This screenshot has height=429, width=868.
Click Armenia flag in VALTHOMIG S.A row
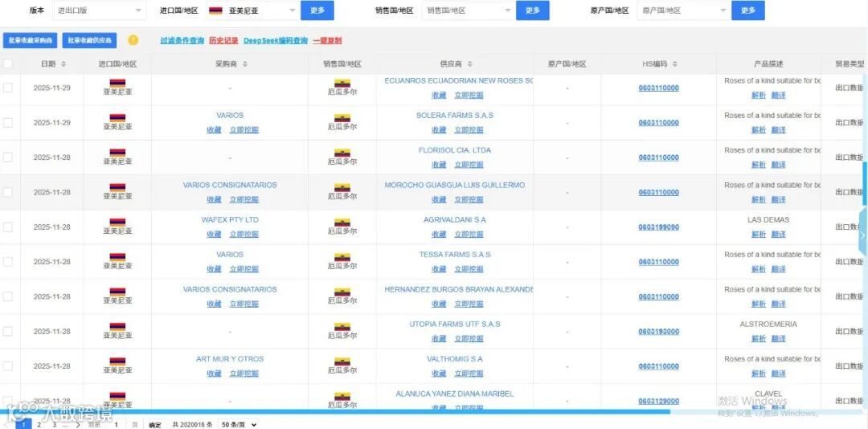click(x=117, y=362)
